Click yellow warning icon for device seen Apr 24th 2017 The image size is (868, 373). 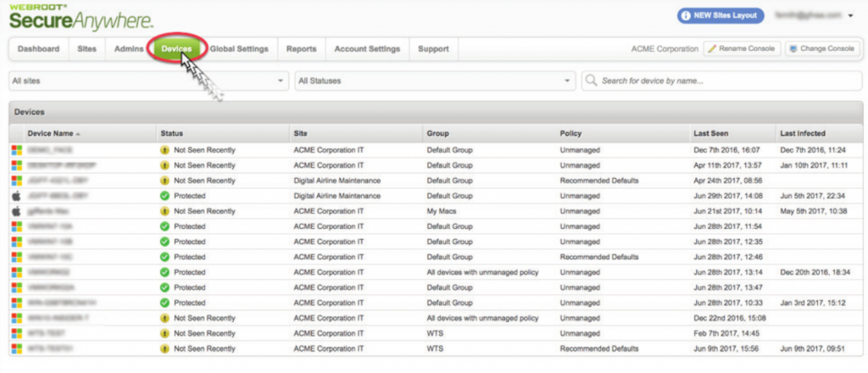164,181
